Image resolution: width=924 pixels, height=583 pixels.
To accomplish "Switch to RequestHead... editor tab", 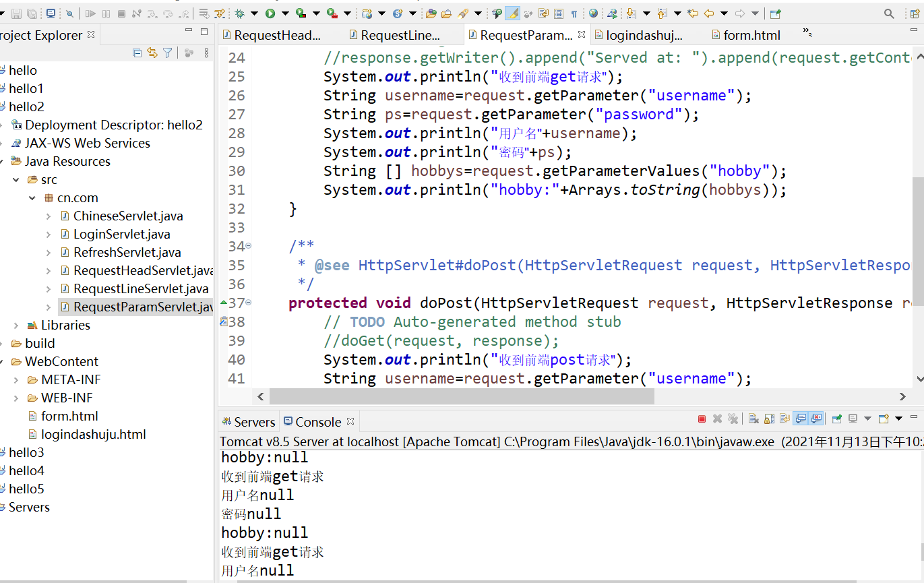I will (x=272, y=35).
